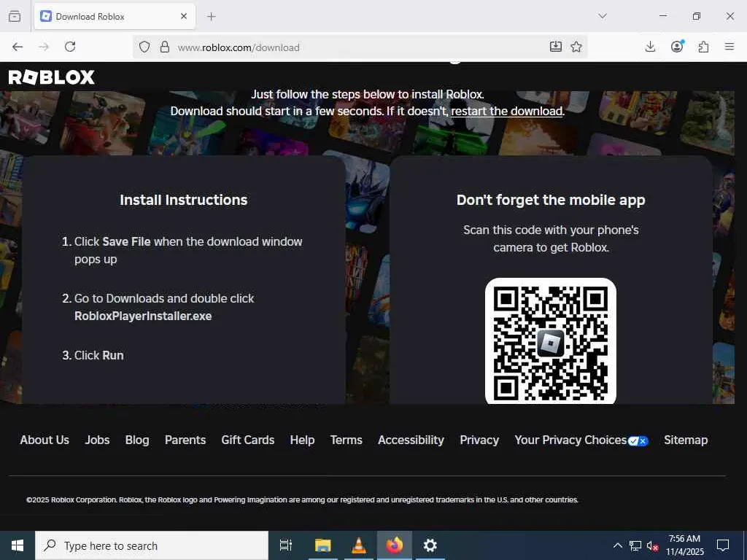Open the Help footer link
The image size is (747, 560).
coord(302,440)
